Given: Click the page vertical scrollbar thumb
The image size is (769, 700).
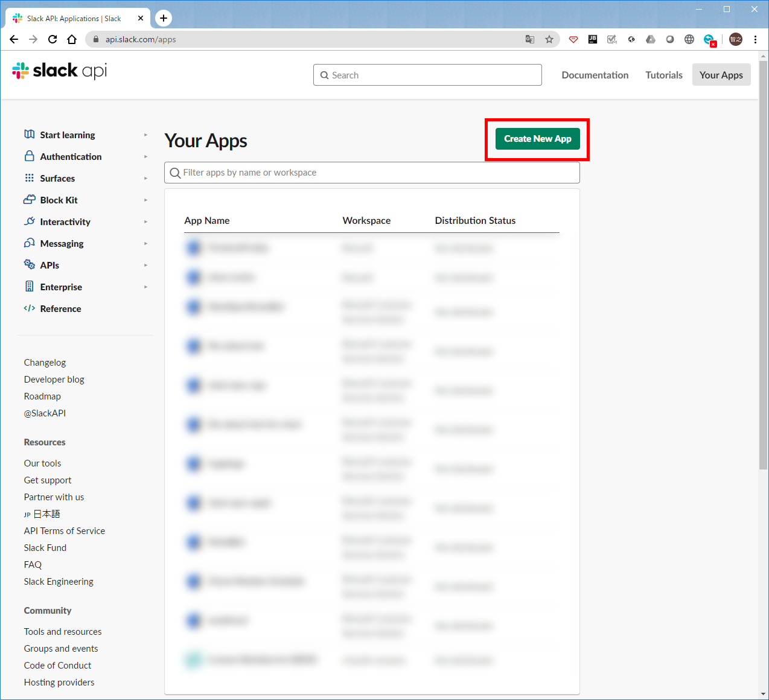Looking at the screenshot, I should 763,264.
